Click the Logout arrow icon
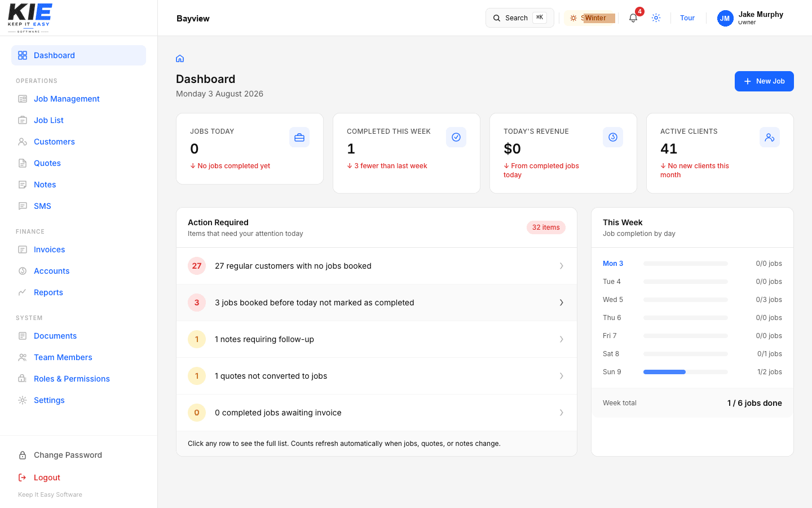 pyautogui.click(x=23, y=478)
